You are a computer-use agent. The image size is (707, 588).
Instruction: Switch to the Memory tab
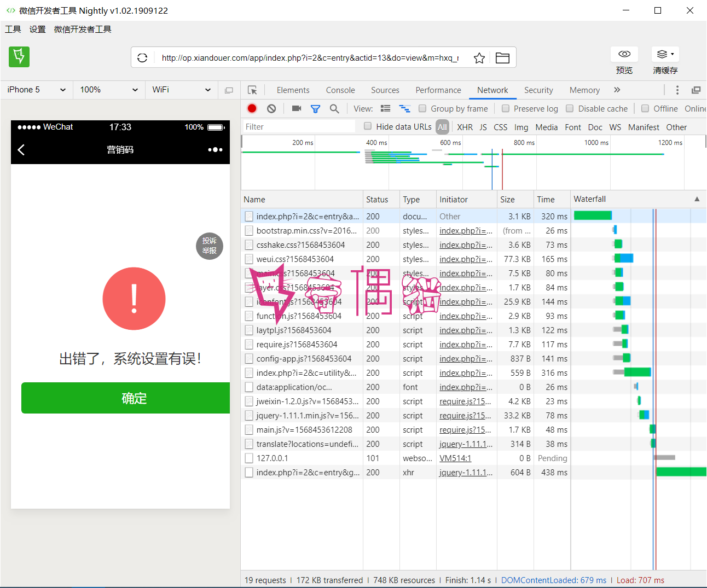pos(584,90)
